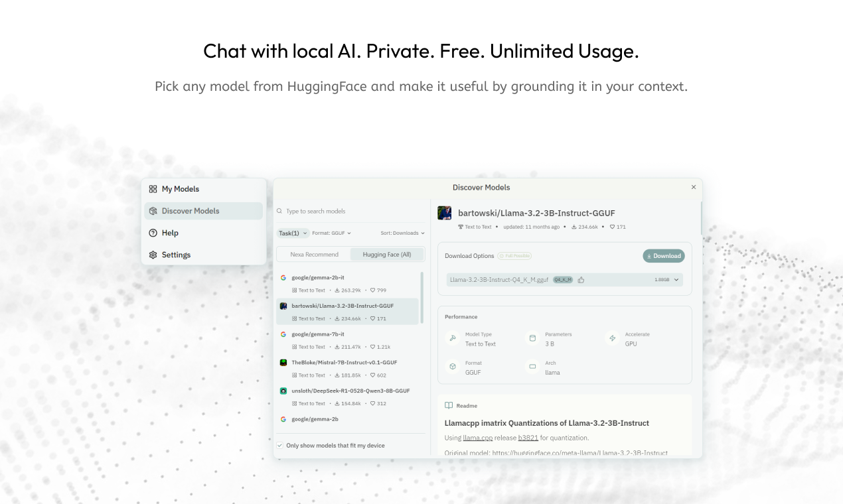Select the Hugging Face (All) tab

(386, 255)
